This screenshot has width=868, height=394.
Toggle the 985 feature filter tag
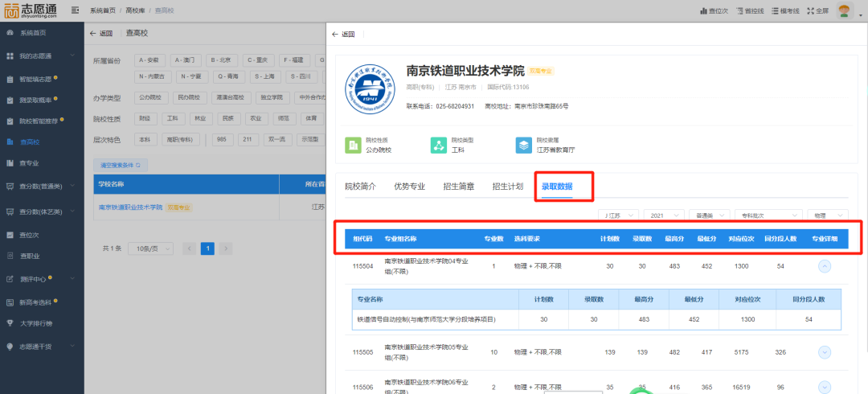(x=219, y=139)
